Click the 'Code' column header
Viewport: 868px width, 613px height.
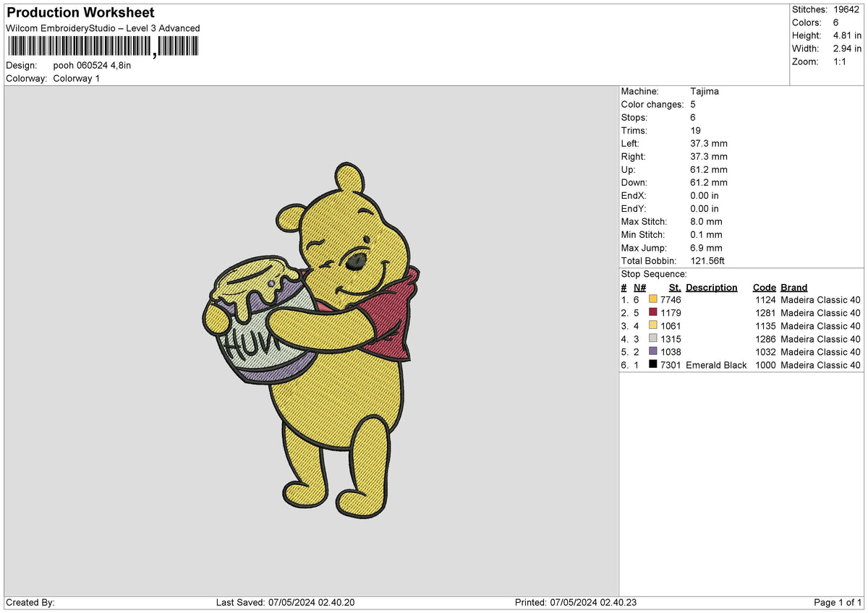pyautogui.click(x=765, y=287)
